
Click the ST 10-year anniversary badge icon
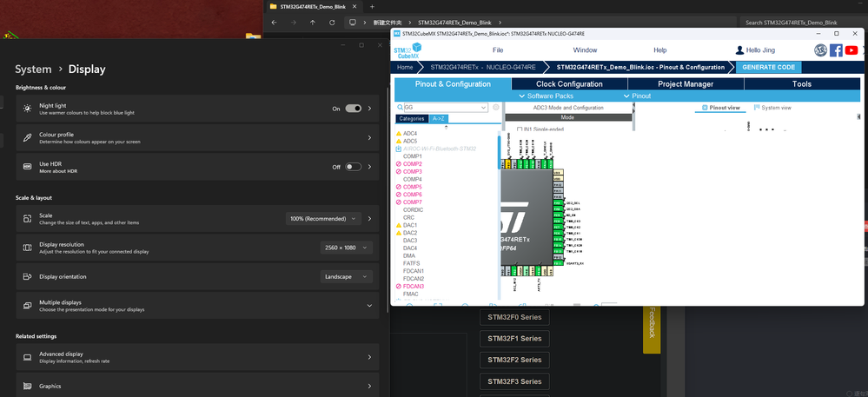pos(820,50)
